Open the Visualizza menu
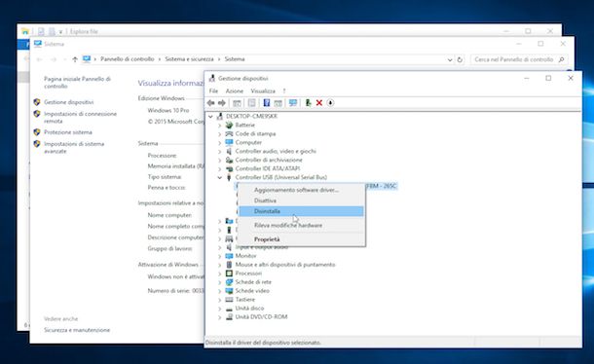The width and height of the screenshot is (594, 364). coord(263,91)
